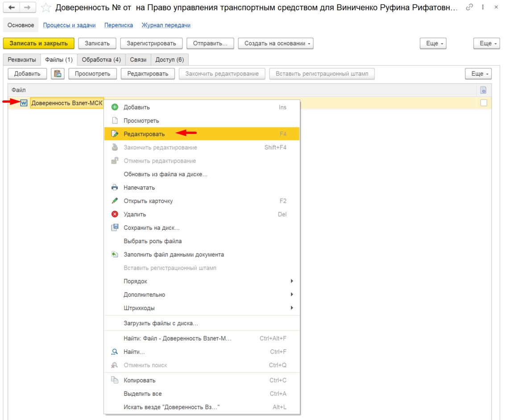Add document to favorites with star icon
505x420 pixels.
(46, 8)
